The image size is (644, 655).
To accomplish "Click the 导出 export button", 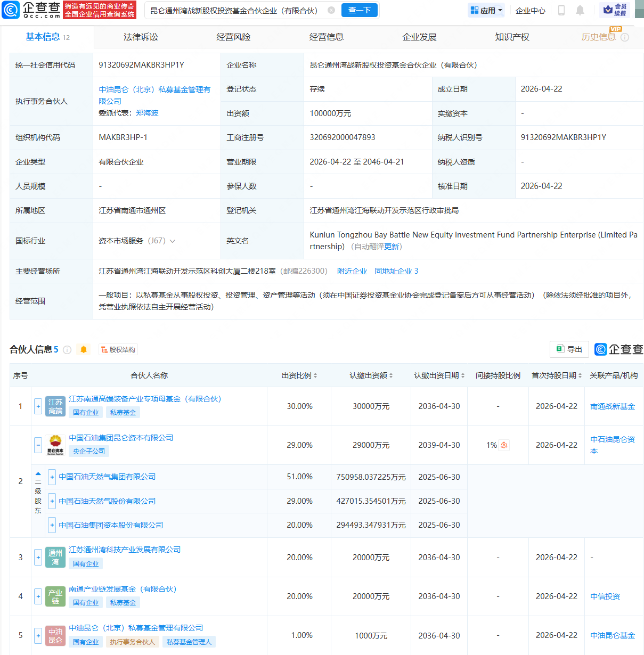I will [x=569, y=349].
